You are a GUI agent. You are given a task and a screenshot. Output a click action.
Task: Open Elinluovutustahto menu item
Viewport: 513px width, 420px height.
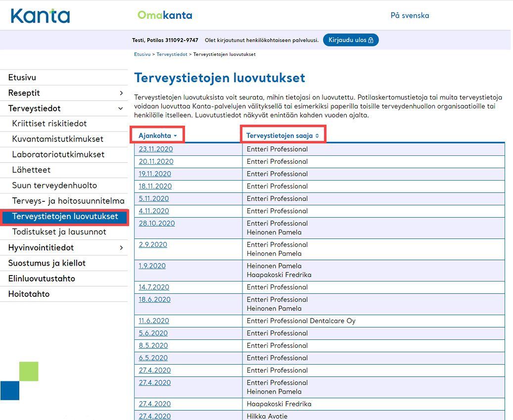[x=42, y=279]
